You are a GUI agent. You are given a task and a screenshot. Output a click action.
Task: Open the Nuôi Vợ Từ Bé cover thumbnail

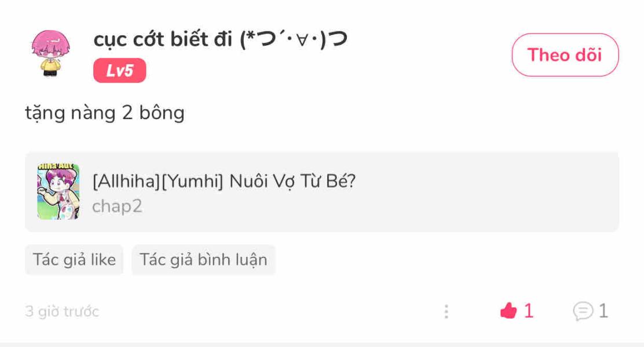coord(58,191)
